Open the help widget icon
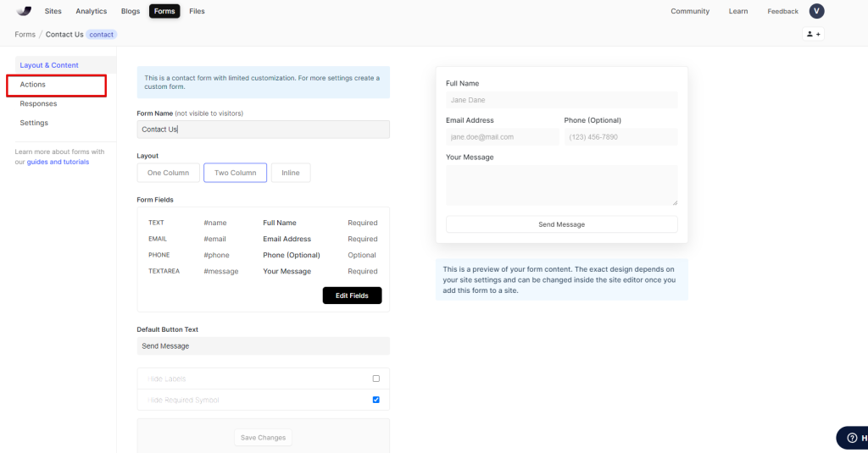This screenshot has height=453, width=868. click(x=852, y=438)
